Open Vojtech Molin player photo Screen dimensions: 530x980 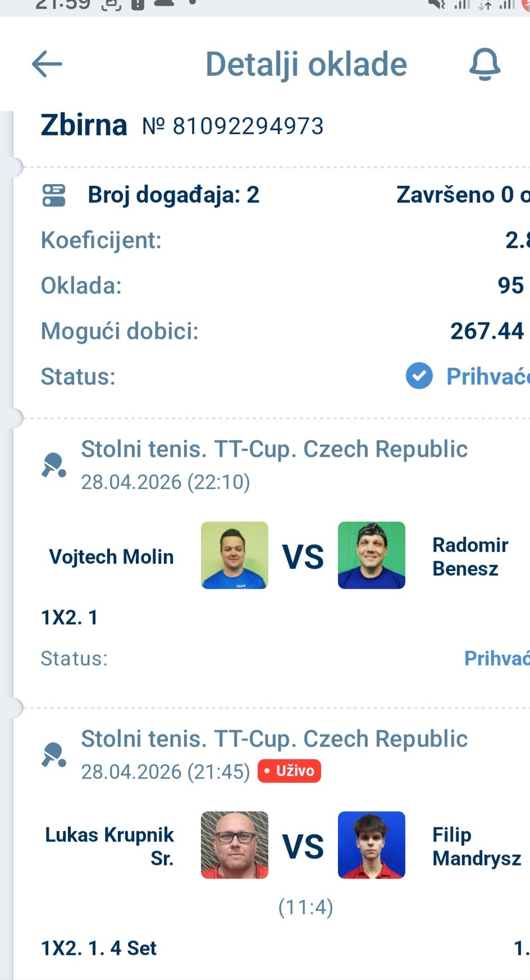coord(235,555)
